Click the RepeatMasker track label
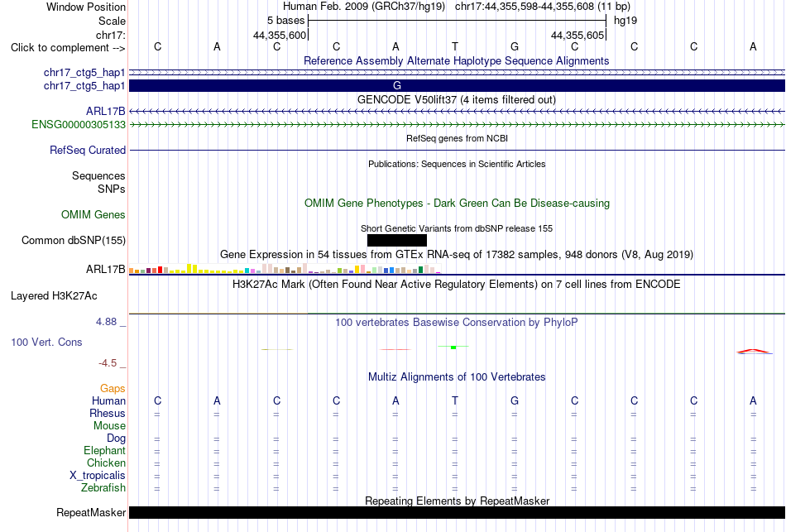Viewport: 786px width, 532px height. [x=91, y=512]
